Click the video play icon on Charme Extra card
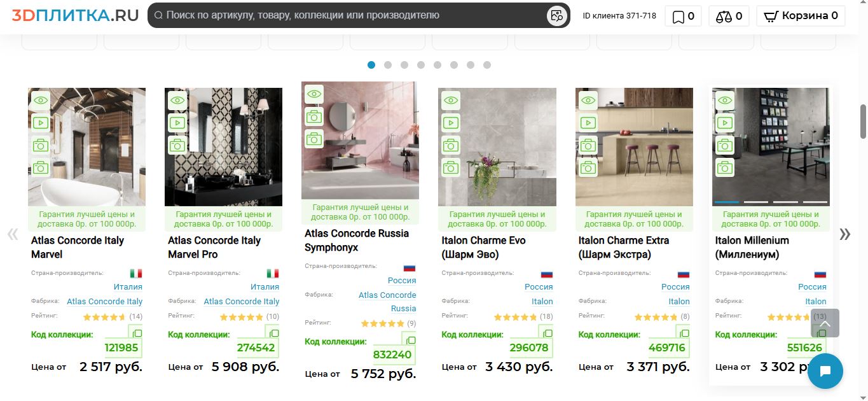 tap(588, 123)
